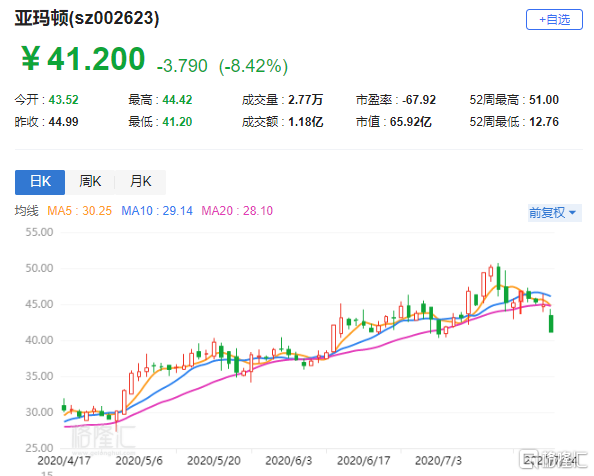Open the 前复权 adjustment dropdown
This screenshot has width=594, height=476.
pos(555,212)
